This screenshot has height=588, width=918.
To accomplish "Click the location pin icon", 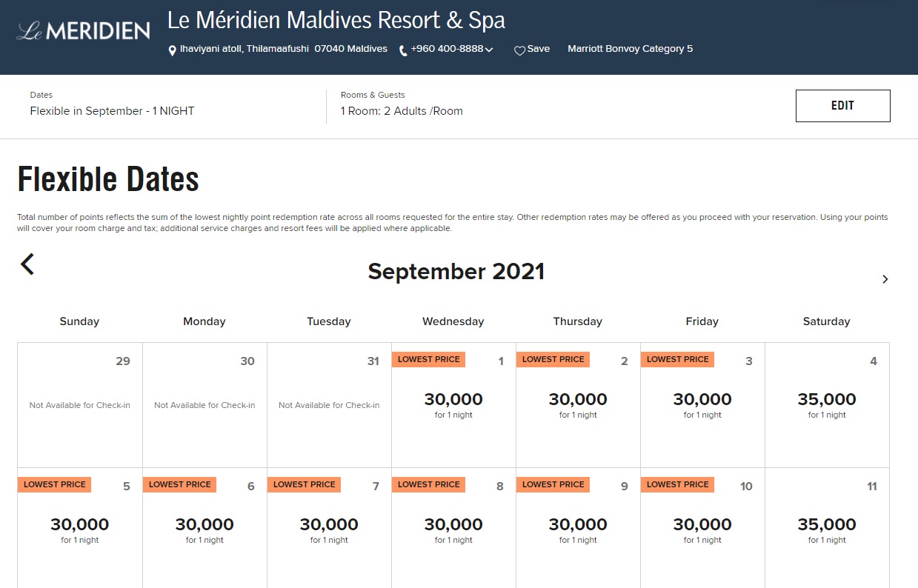I will click(173, 50).
